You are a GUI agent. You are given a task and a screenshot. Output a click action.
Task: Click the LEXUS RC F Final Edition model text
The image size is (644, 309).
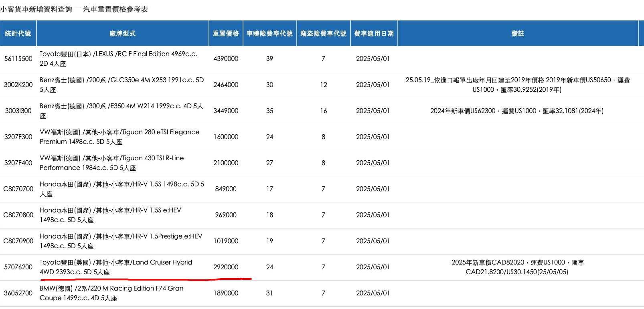point(118,59)
